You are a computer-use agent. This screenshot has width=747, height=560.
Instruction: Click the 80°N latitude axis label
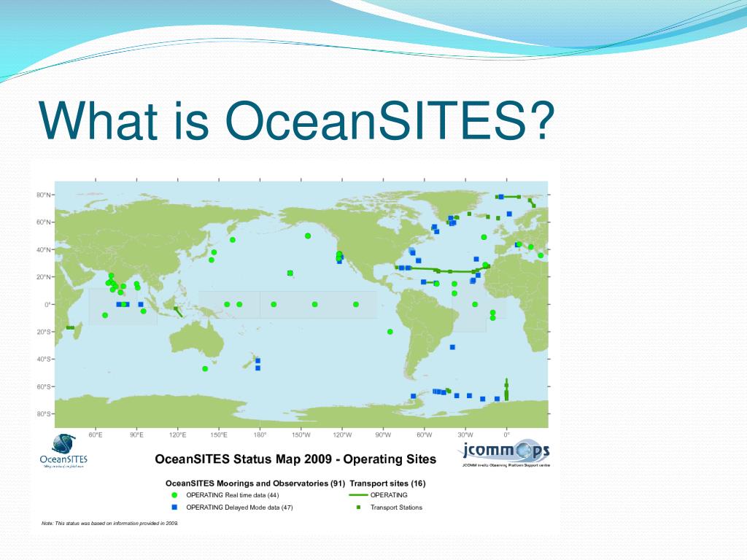pyautogui.click(x=44, y=195)
